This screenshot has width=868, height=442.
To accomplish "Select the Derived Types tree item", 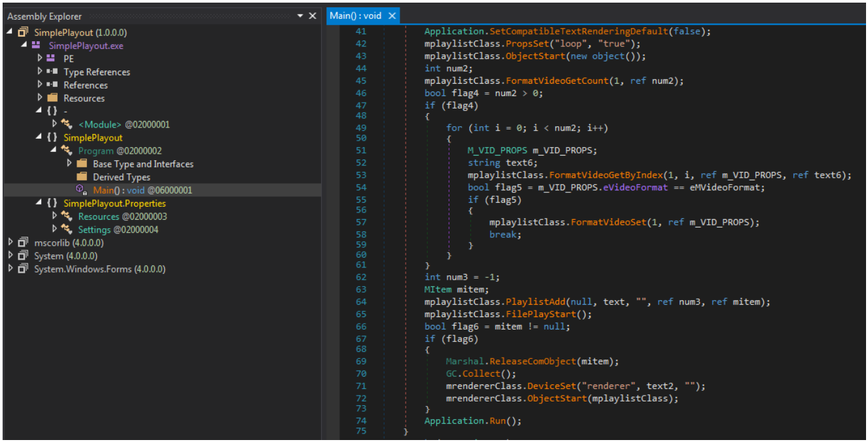I will coord(122,177).
